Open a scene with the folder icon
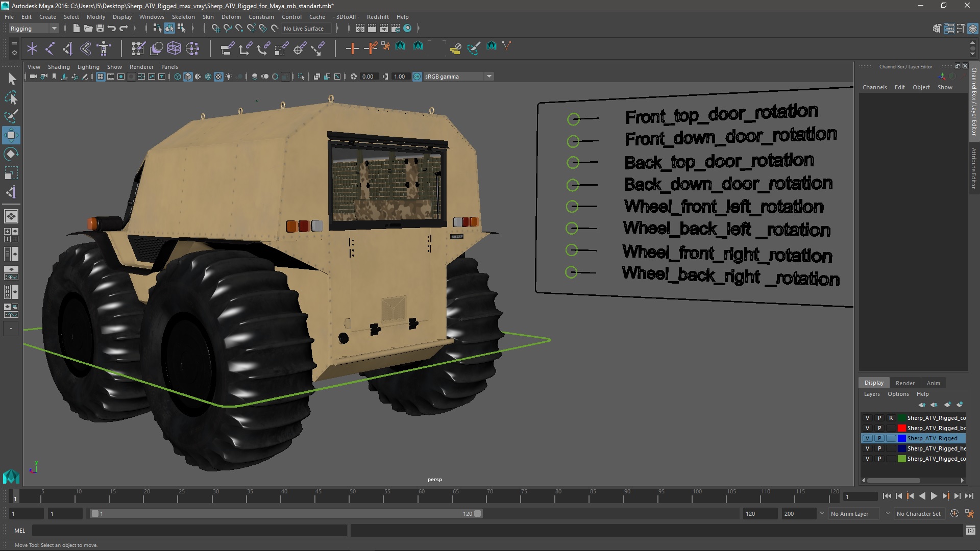 pyautogui.click(x=88, y=29)
